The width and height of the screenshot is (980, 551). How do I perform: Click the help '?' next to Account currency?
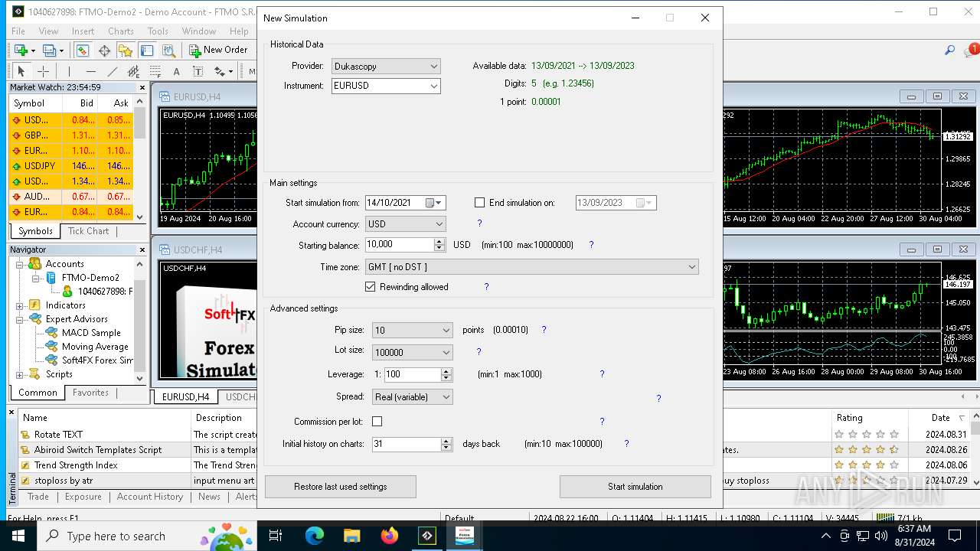coord(480,223)
